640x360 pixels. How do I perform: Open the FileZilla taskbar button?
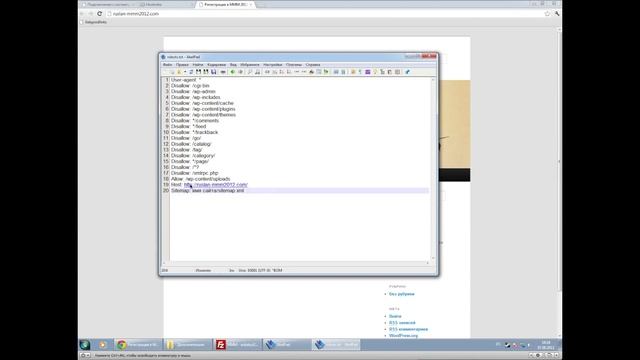[238, 345]
